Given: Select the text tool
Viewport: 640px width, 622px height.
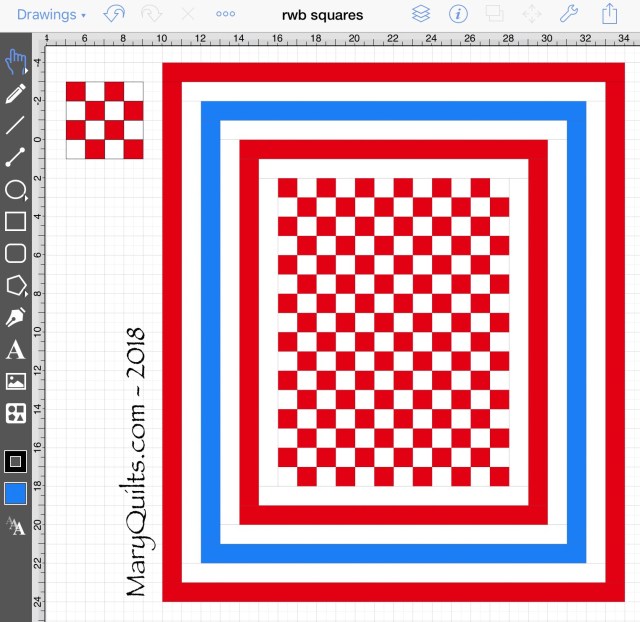Looking at the screenshot, I should [x=15, y=349].
